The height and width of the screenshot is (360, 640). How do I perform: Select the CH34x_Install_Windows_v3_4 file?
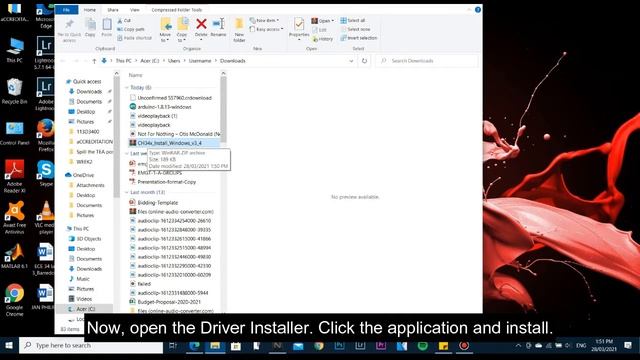click(x=169, y=143)
